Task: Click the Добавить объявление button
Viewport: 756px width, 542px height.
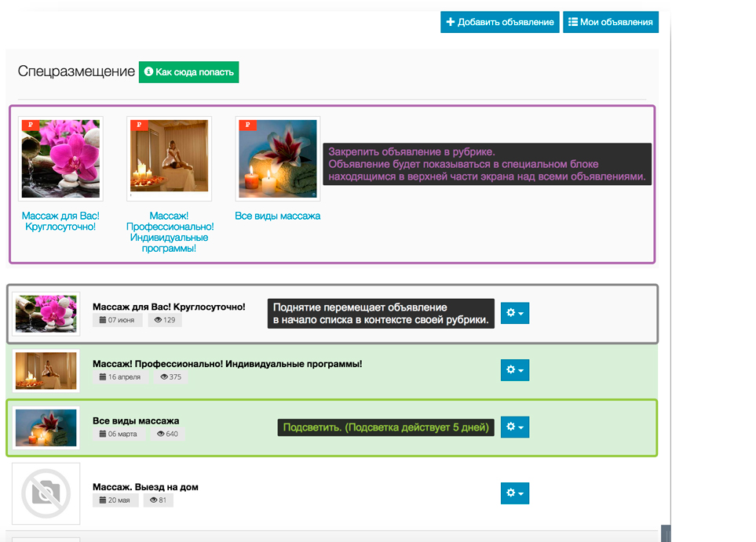Action: point(499,22)
